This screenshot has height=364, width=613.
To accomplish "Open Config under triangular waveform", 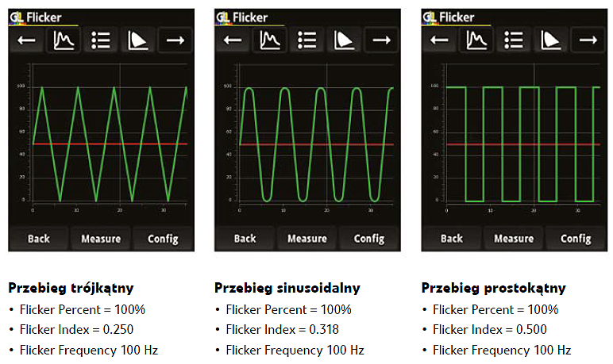I will pos(163,238).
